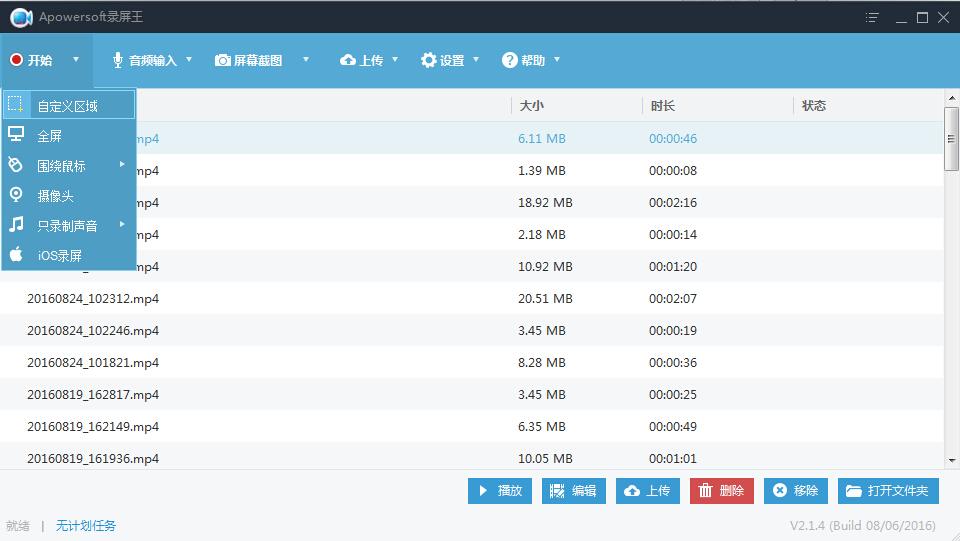960x541 pixels.
Task: Choose 摄像头 menu entry
Action: click(69, 195)
